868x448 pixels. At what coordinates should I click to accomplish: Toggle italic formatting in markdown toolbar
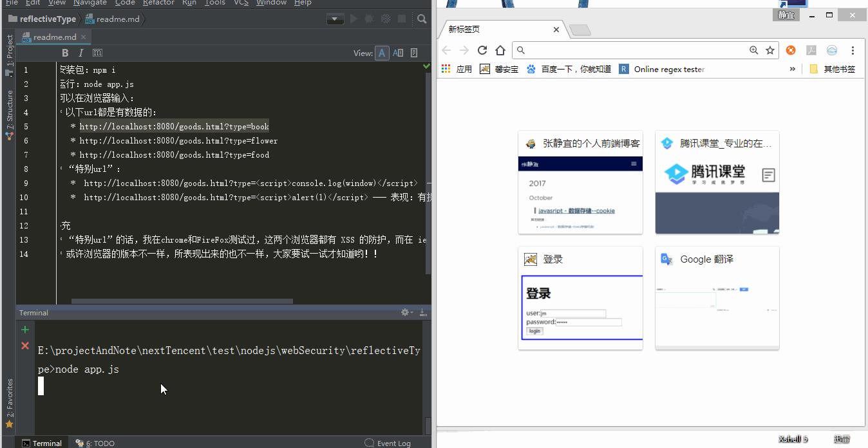coord(81,53)
